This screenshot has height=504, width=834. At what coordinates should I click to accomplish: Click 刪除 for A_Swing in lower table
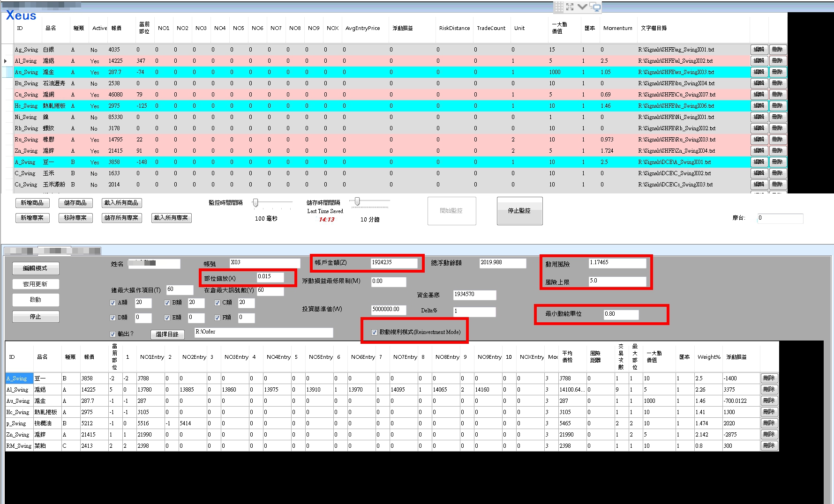click(769, 378)
